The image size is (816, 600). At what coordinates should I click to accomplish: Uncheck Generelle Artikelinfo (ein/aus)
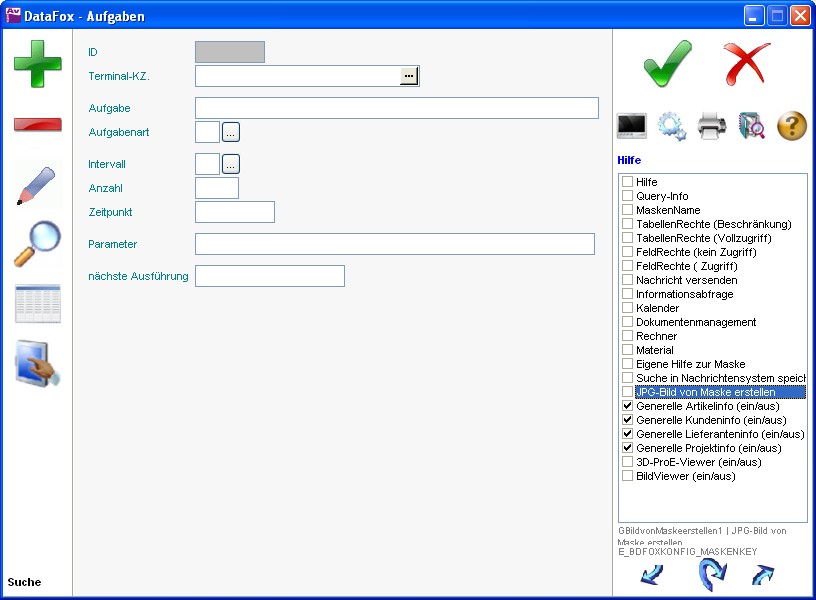628,406
